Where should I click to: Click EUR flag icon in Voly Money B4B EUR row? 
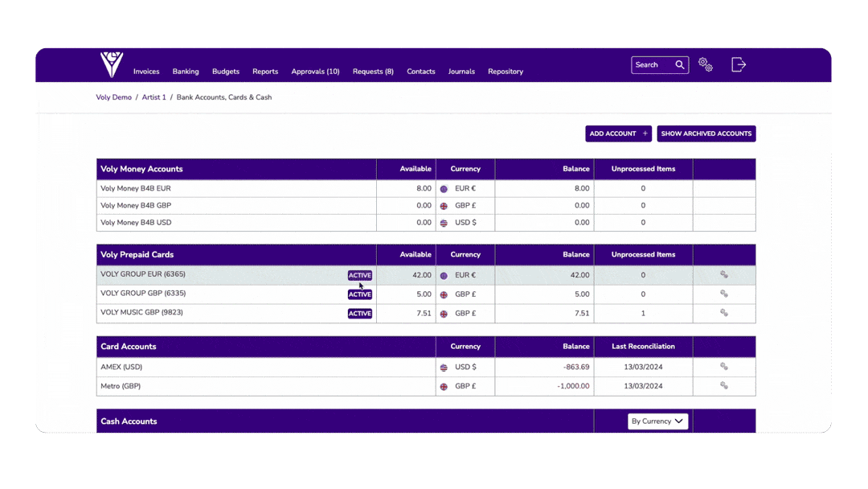click(444, 189)
